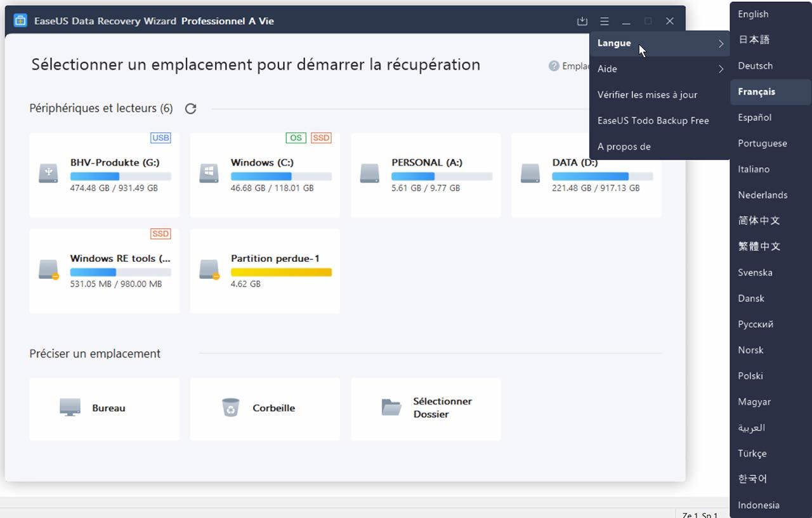Refresh the devices and drives list

(190, 109)
